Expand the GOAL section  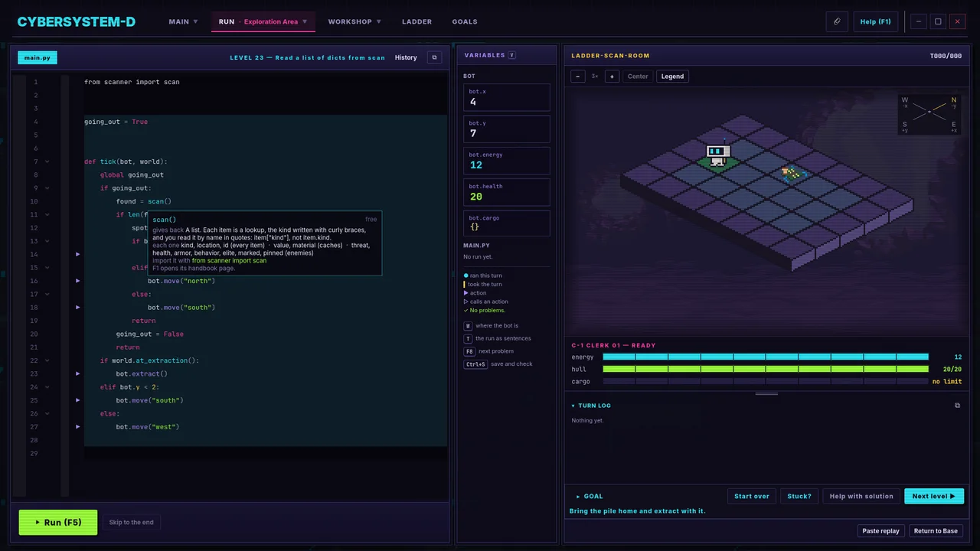click(x=590, y=496)
